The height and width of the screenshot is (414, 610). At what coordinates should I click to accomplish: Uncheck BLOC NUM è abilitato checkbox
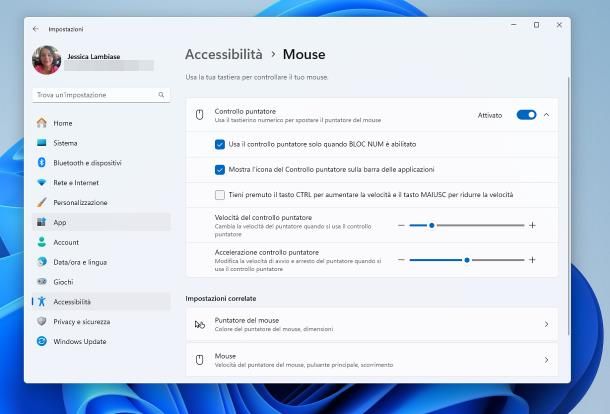click(220, 144)
